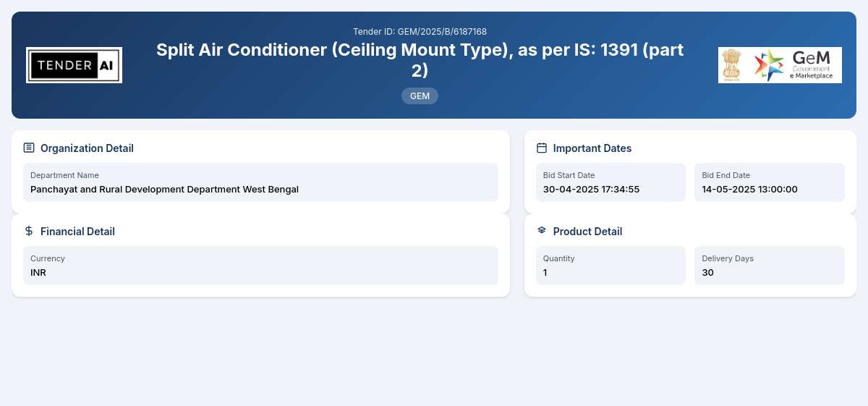Click the Bid Start Date field
This screenshot has width=868, height=406.
[610, 182]
